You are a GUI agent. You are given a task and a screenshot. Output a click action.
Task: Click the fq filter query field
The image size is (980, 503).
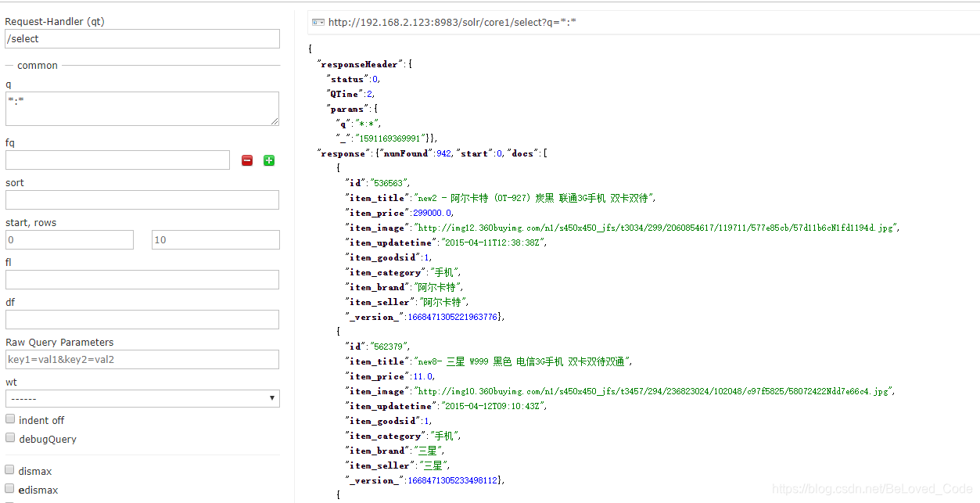click(x=117, y=160)
